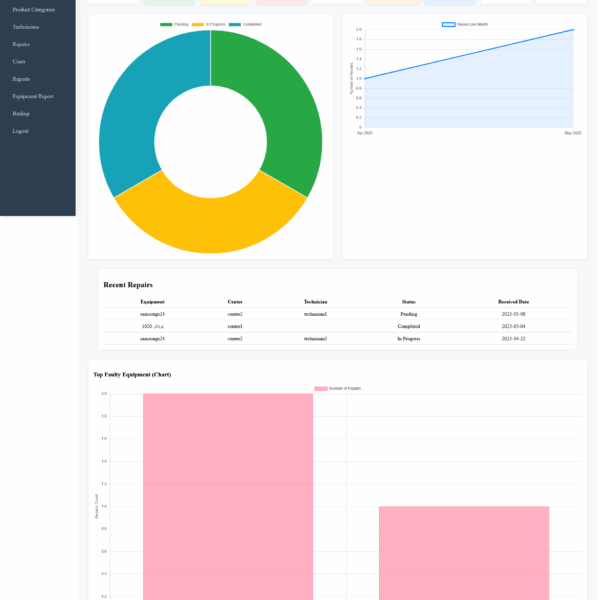Screen dimensions: 600x600
Task: Toggle the Repairs per Month legend
Action: (465, 24)
